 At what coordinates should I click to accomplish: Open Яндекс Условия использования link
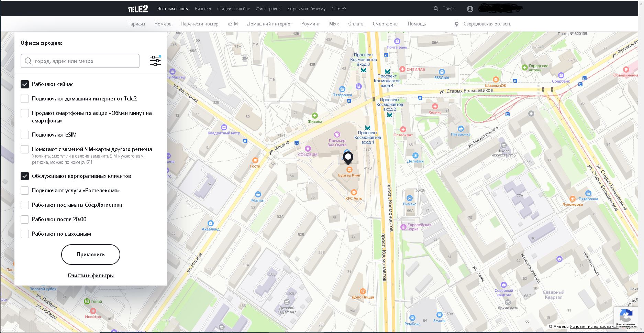pos(594,326)
